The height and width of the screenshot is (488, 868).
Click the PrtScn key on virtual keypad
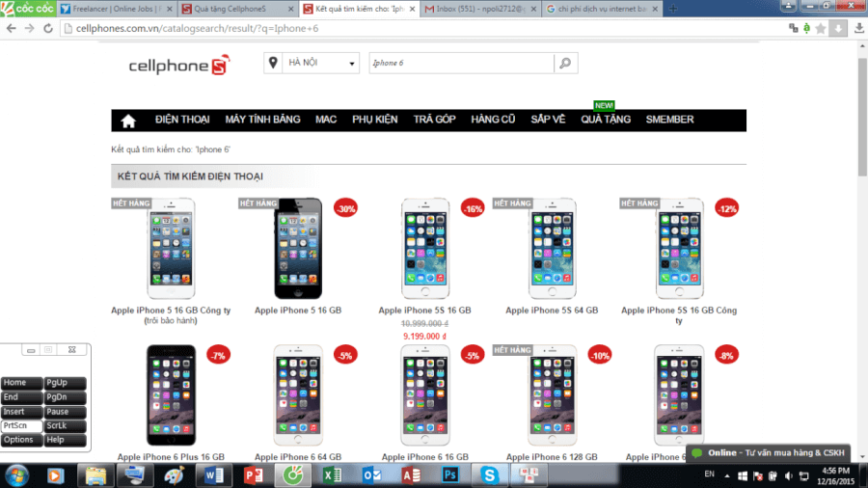pyautogui.click(x=21, y=426)
